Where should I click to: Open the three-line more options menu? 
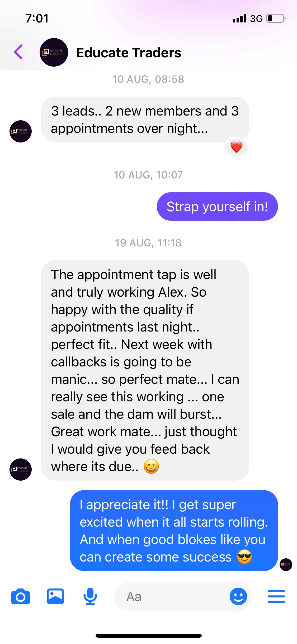pos(276,596)
